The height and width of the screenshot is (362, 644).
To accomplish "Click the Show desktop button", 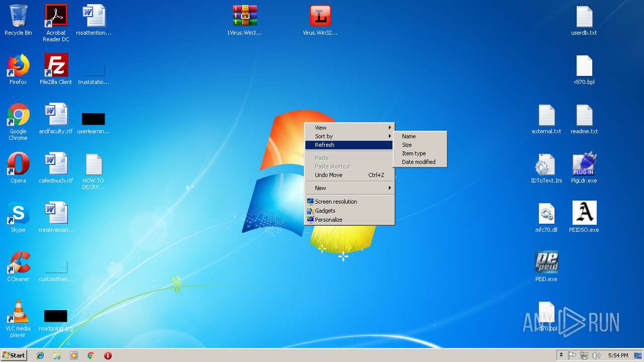I will (x=638, y=355).
